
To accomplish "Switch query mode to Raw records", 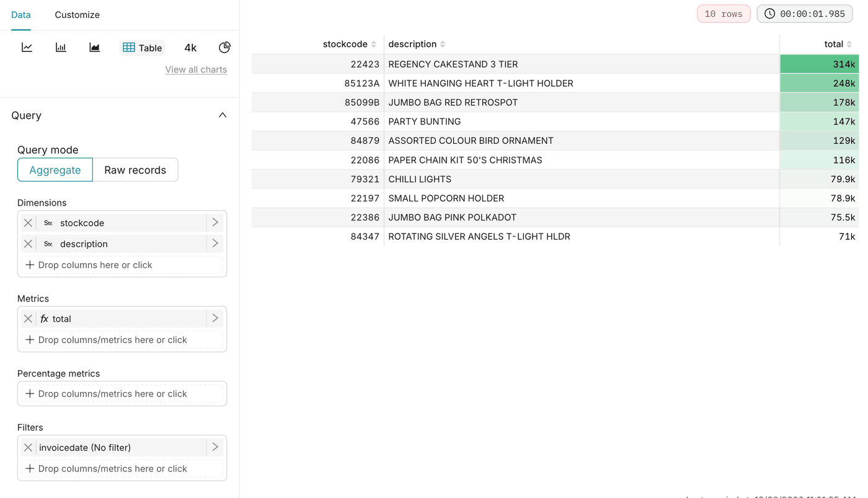I will pos(135,170).
